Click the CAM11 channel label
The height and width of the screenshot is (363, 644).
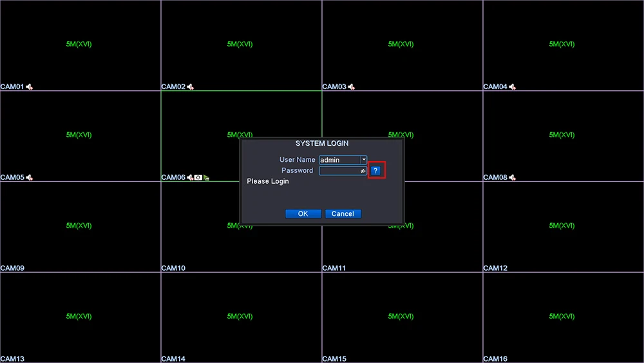click(x=334, y=268)
